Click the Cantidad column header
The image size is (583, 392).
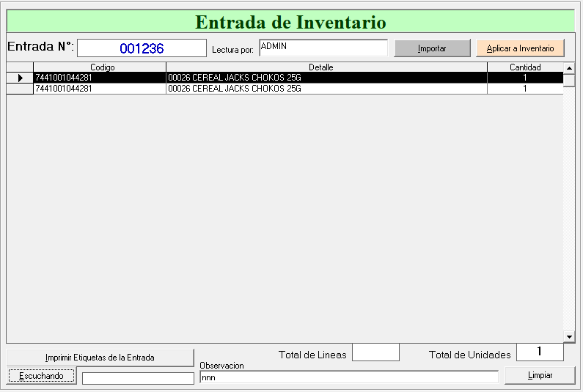tap(525, 67)
